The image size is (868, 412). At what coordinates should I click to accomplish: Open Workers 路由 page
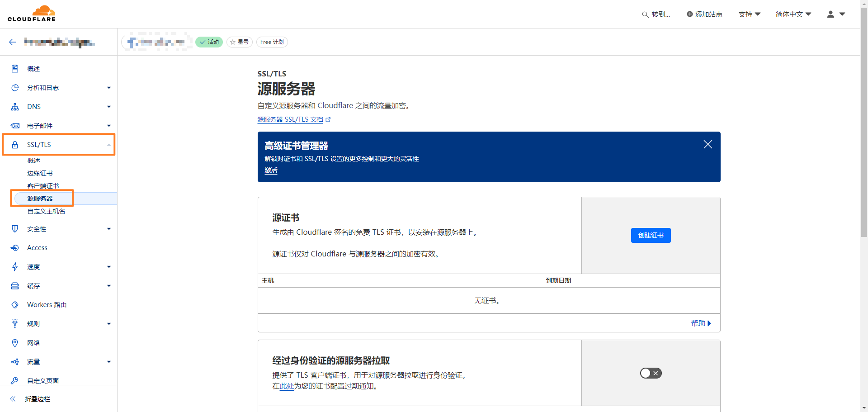[47, 305]
